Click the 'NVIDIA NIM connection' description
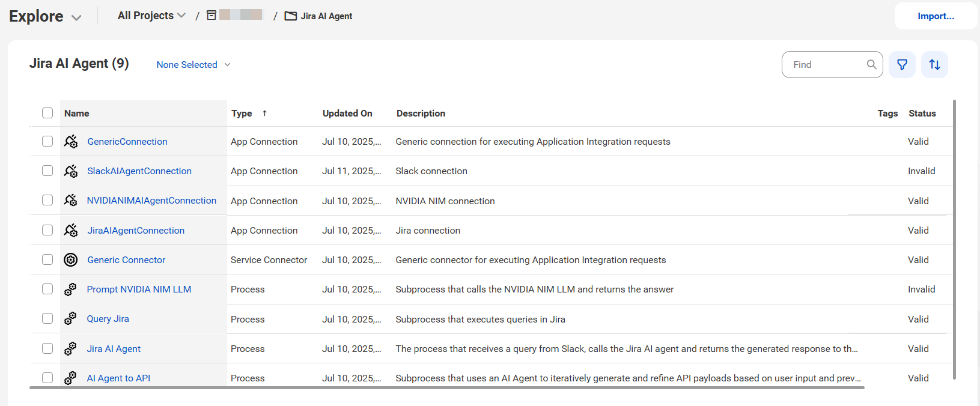This screenshot has width=980, height=406. pos(445,201)
